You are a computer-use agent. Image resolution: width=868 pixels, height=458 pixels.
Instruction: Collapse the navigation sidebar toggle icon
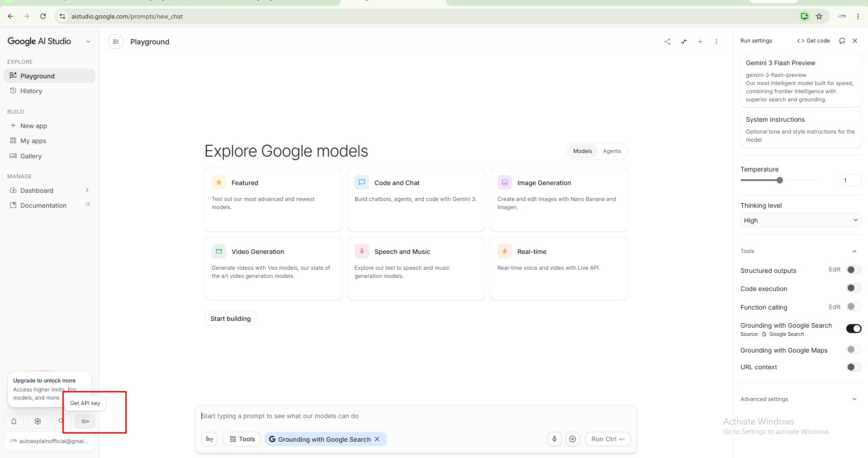116,42
